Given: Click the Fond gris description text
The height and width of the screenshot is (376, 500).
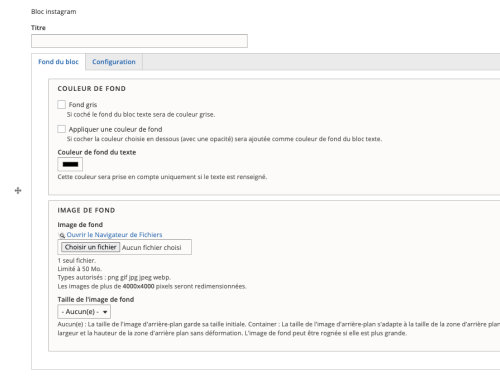Looking at the screenshot, I should click(141, 115).
